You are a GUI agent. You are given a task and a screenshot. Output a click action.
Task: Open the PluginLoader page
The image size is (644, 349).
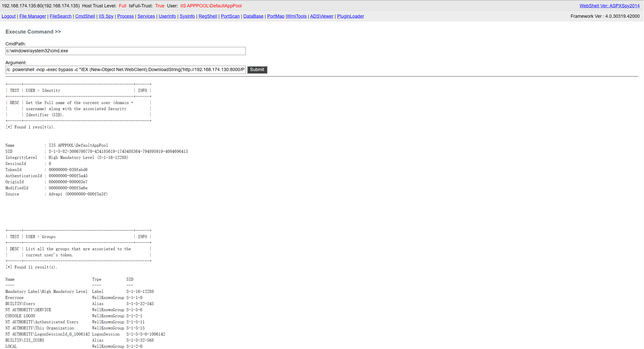point(350,16)
